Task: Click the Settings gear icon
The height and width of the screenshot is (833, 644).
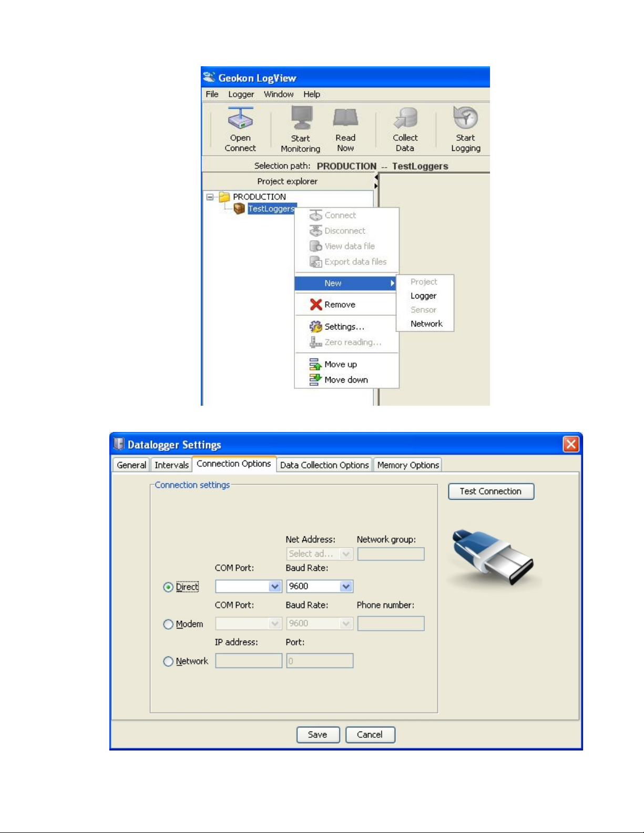Action: click(316, 327)
